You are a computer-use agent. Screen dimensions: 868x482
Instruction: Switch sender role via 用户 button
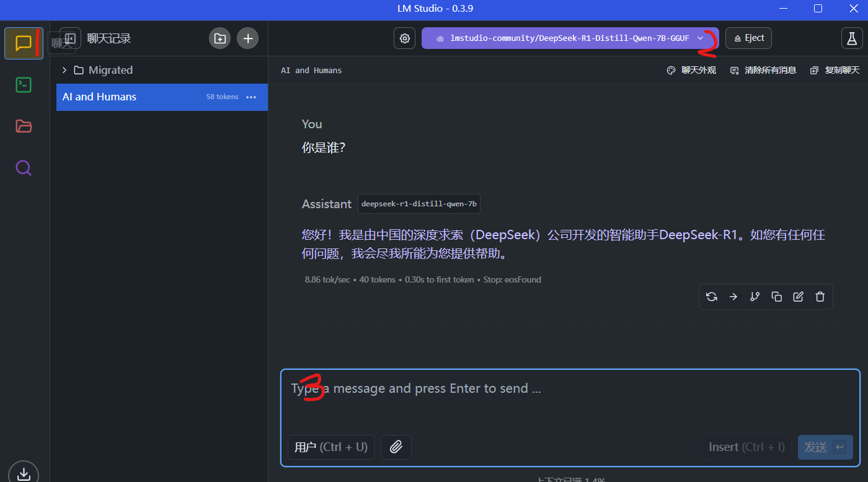point(330,447)
